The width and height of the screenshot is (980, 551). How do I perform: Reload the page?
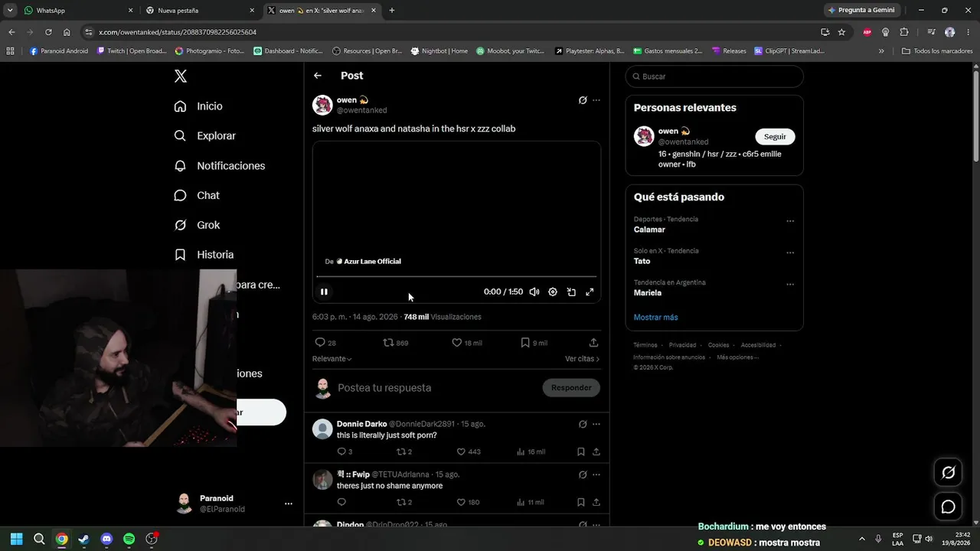[48, 32]
